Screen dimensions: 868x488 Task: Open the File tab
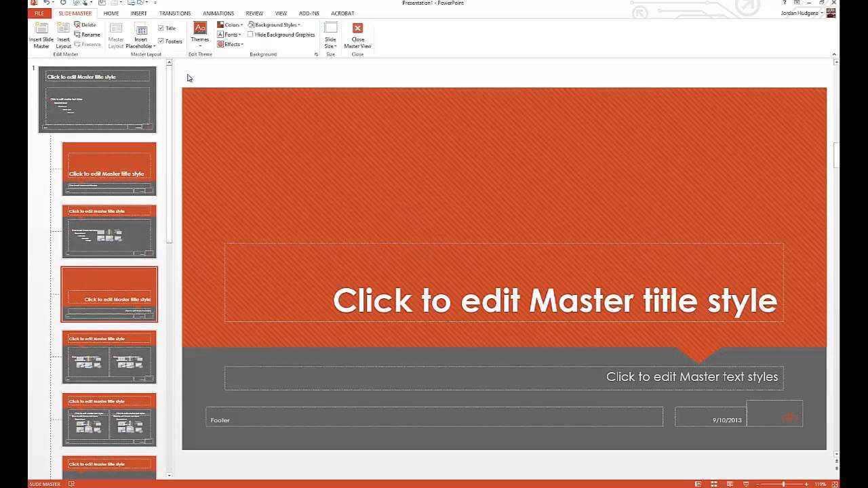tap(39, 14)
